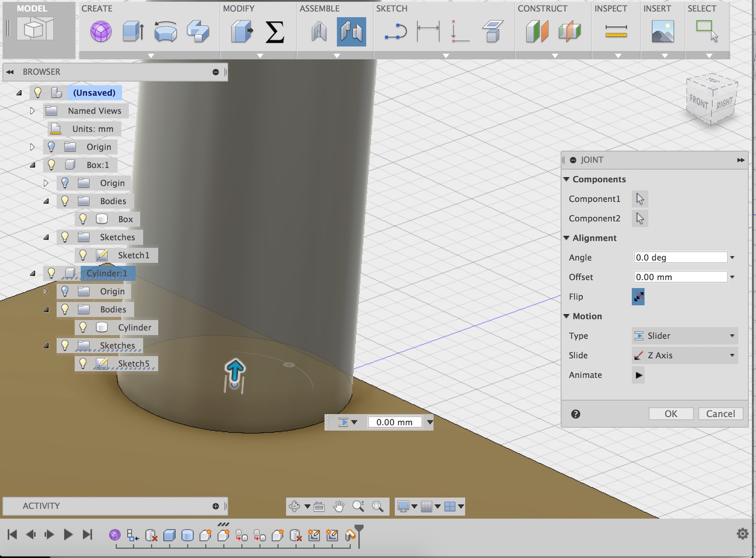
Task: Open the Change Parameters sigma icon
Action: coord(274,32)
